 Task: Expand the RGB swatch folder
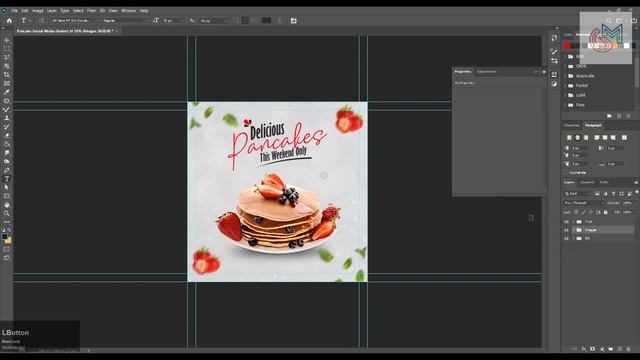pyautogui.click(x=566, y=56)
